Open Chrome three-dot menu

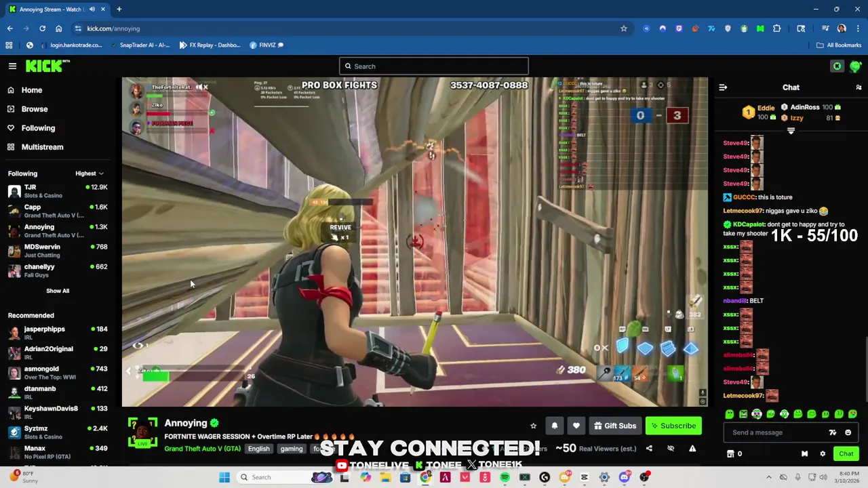[x=858, y=28]
